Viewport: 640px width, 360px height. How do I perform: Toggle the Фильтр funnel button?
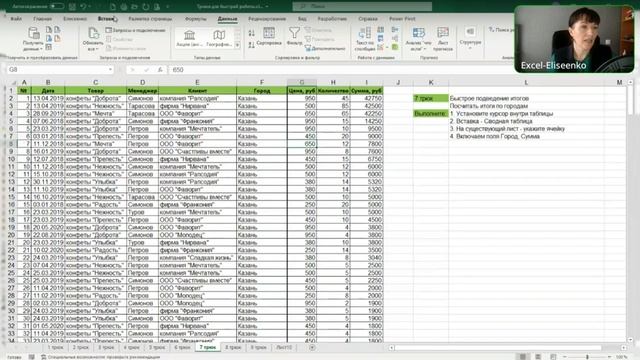[294, 36]
